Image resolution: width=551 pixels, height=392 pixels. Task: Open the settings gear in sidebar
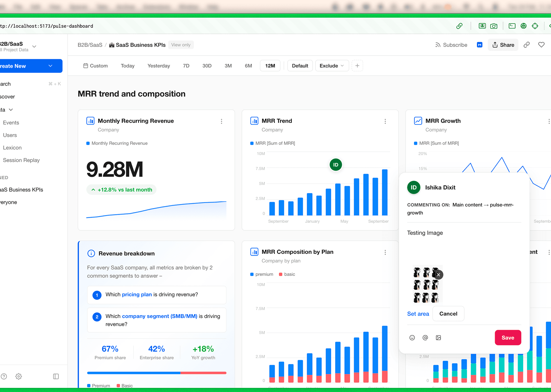[18, 376]
